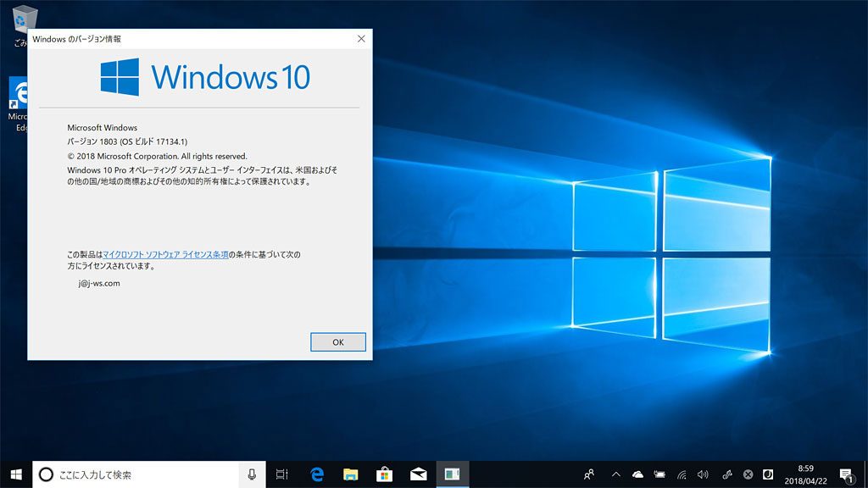Open the battery status tray icon
The image size is (868, 488).
click(659, 474)
